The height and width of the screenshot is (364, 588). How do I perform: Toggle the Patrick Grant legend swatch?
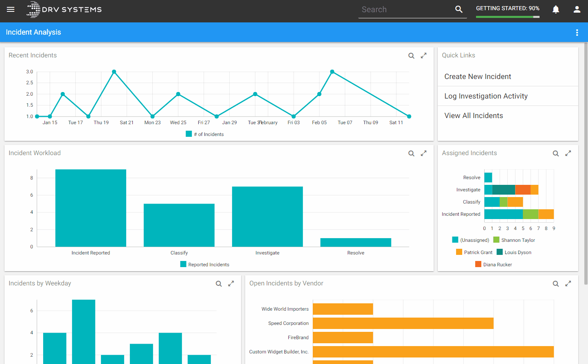(459, 252)
